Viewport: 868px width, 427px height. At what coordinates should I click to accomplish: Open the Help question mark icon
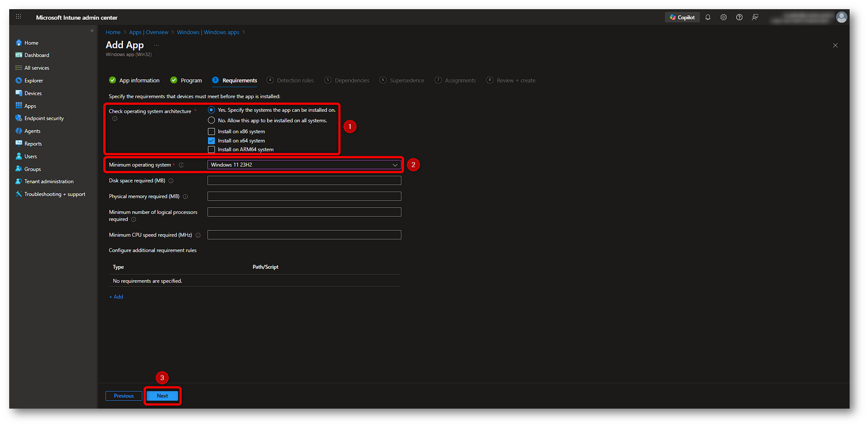pyautogui.click(x=739, y=18)
